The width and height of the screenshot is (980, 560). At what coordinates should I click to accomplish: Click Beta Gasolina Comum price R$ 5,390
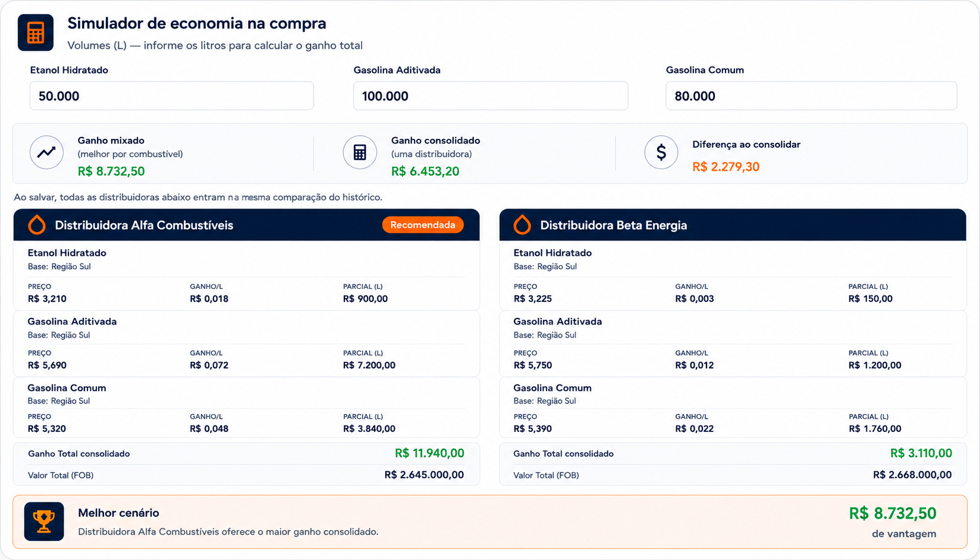(x=533, y=429)
